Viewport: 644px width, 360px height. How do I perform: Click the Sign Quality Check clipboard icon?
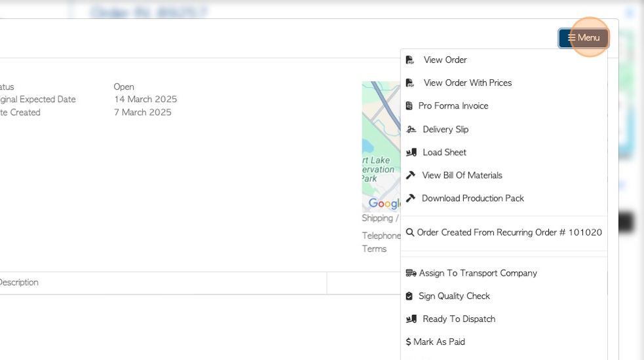click(409, 297)
